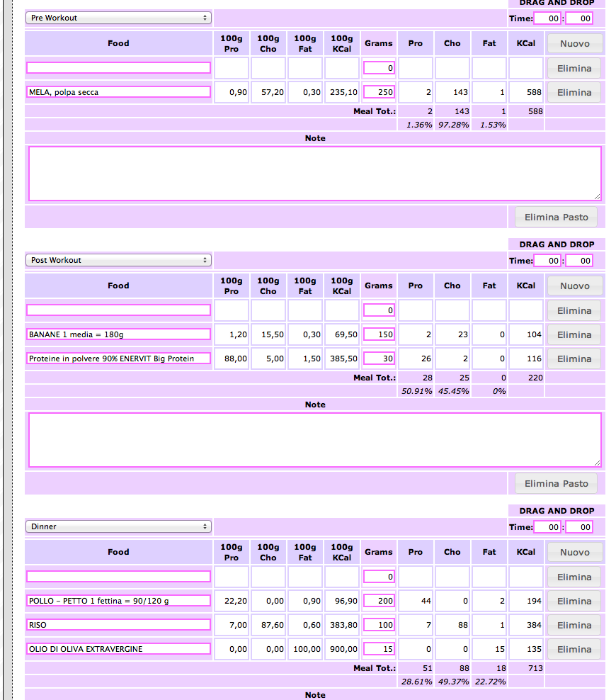
Task: Delete the empty food row in Pre Workout
Action: point(574,68)
